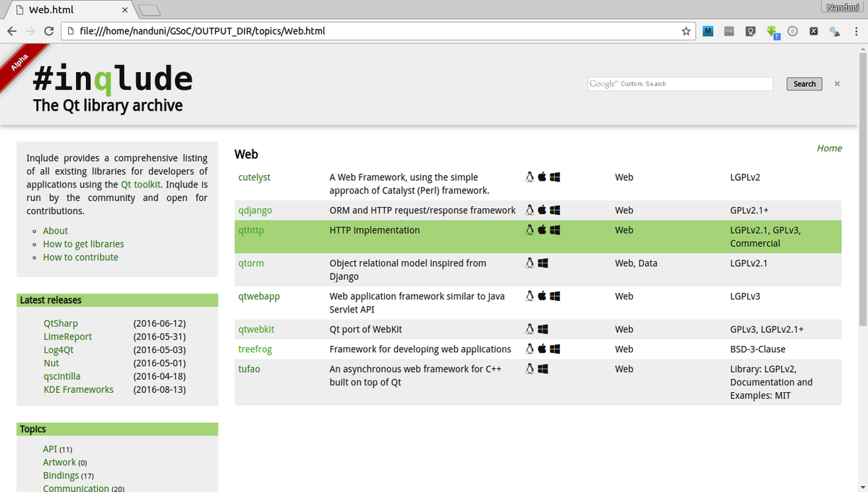
Task: Click the dark X extension icon
Action: 814,31
